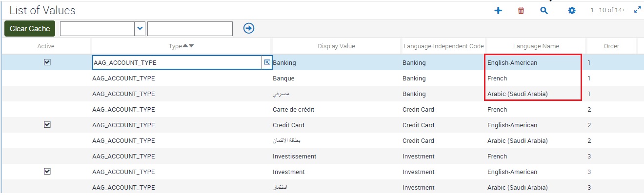Click the search value text box

click(190, 29)
